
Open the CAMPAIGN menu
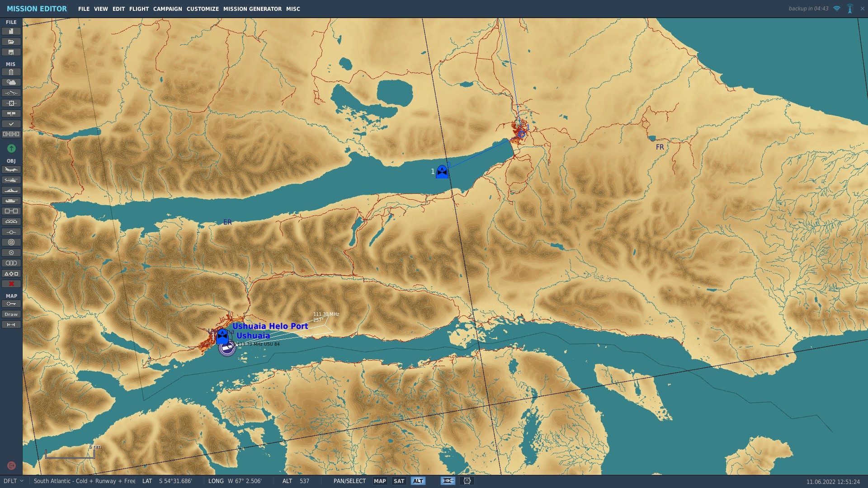point(167,9)
